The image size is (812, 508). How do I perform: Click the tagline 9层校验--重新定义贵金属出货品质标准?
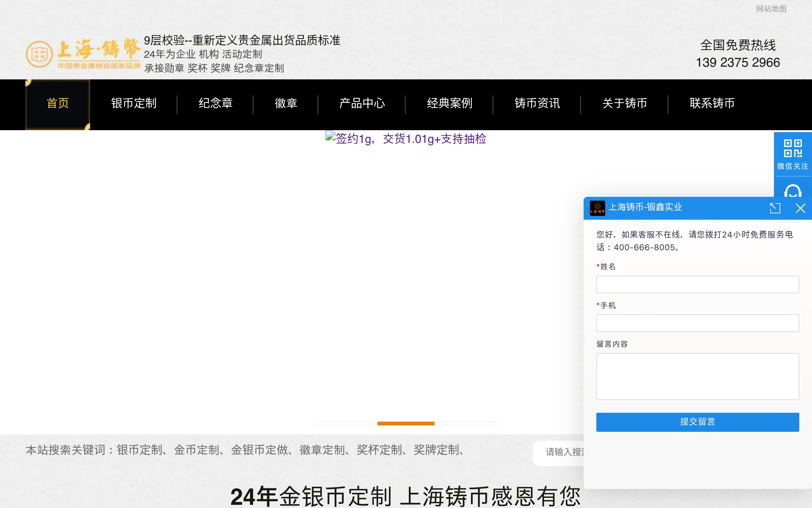[x=242, y=40]
